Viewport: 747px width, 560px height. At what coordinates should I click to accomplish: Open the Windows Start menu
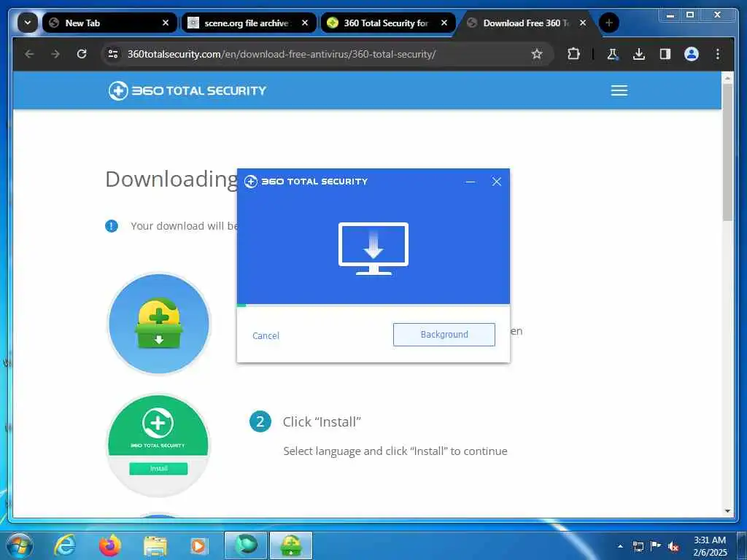(x=20, y=545)
